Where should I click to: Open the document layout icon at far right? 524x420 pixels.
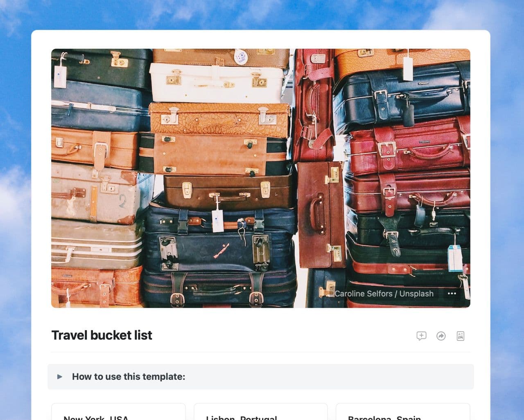(x=461, y=336)
